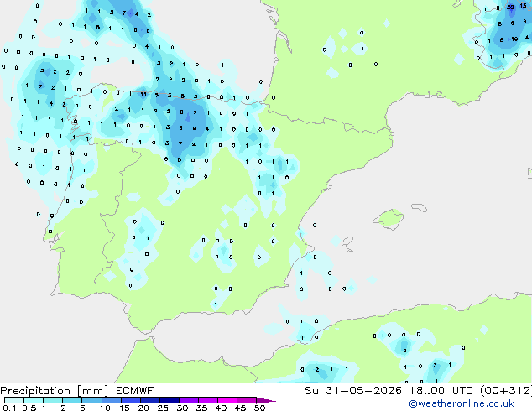Click the legend label '50'
532x411 pixels.
pyautogui.click(x=259, y=408)
